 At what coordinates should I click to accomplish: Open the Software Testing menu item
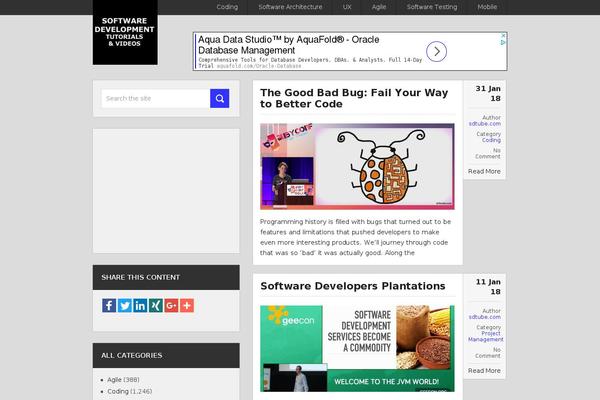coord(432,7)
